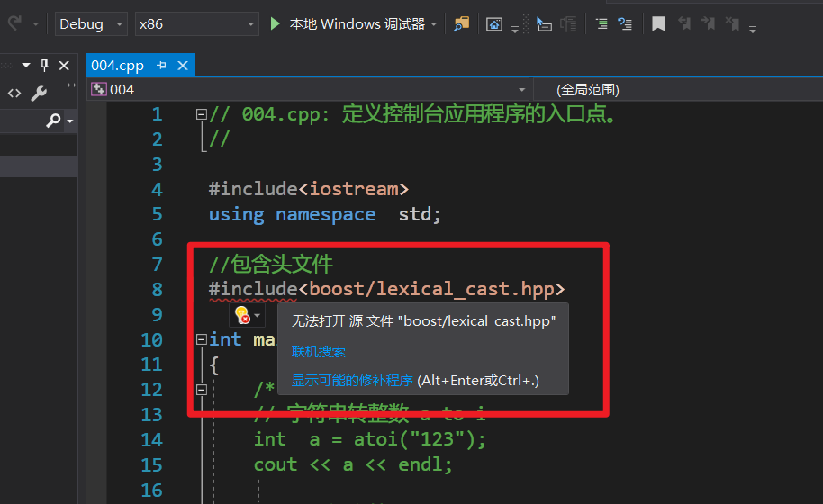Open the lightbulb quick actions dropdown arrow
This screenshot has height=504, width=823.
pos(258,315)
